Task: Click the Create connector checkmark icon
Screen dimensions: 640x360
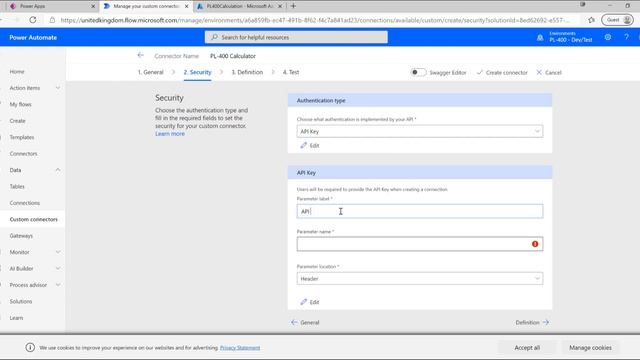Action: pos(480,72)
